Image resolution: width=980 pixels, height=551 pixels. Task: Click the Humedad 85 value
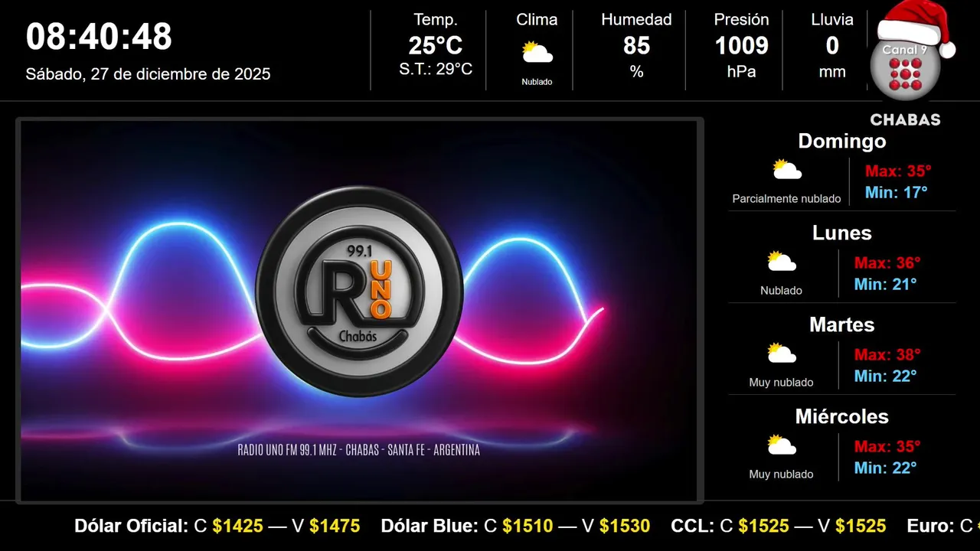(x=636, y=46)
